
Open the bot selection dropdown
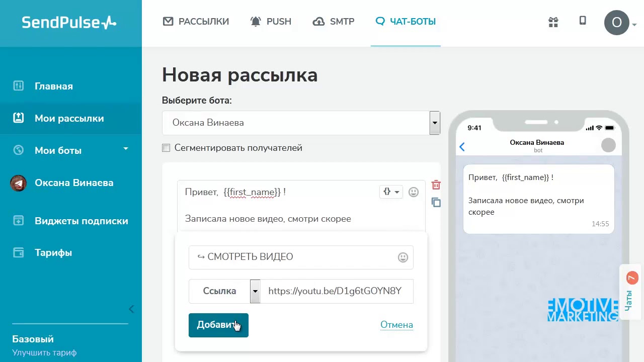301,123
